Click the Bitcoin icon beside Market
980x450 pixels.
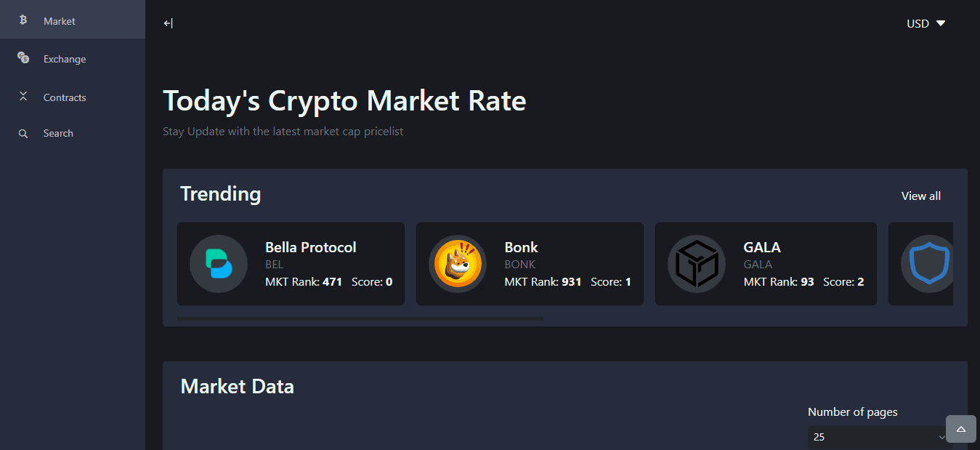23,20
